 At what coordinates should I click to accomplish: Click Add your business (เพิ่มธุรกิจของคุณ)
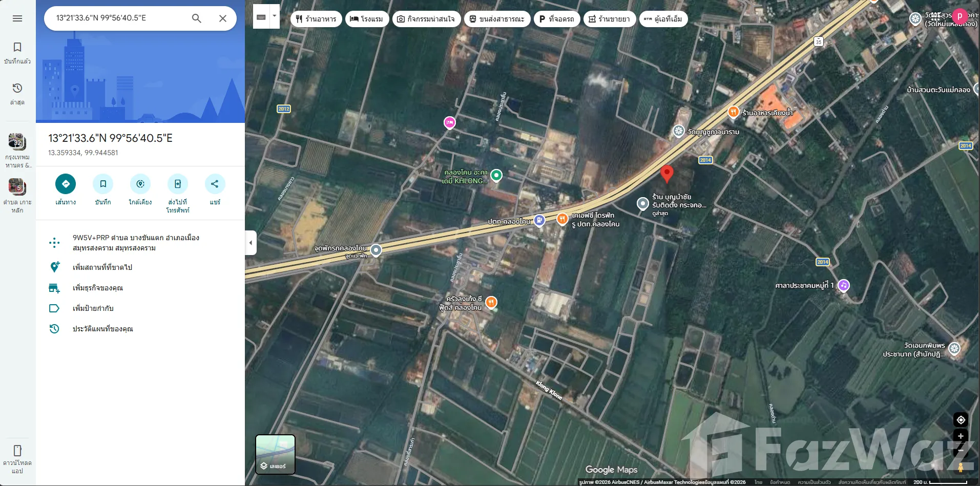click(98, 288)
